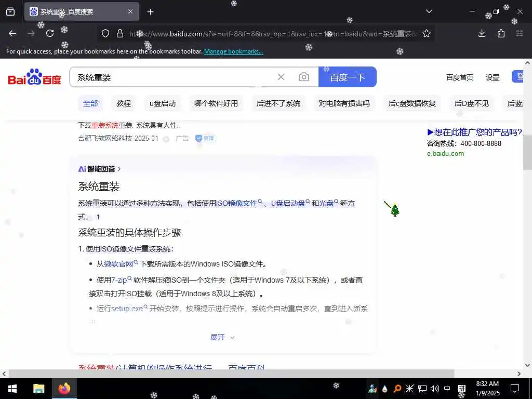
Task: Click the scroll right arrow
Action: 519,374
